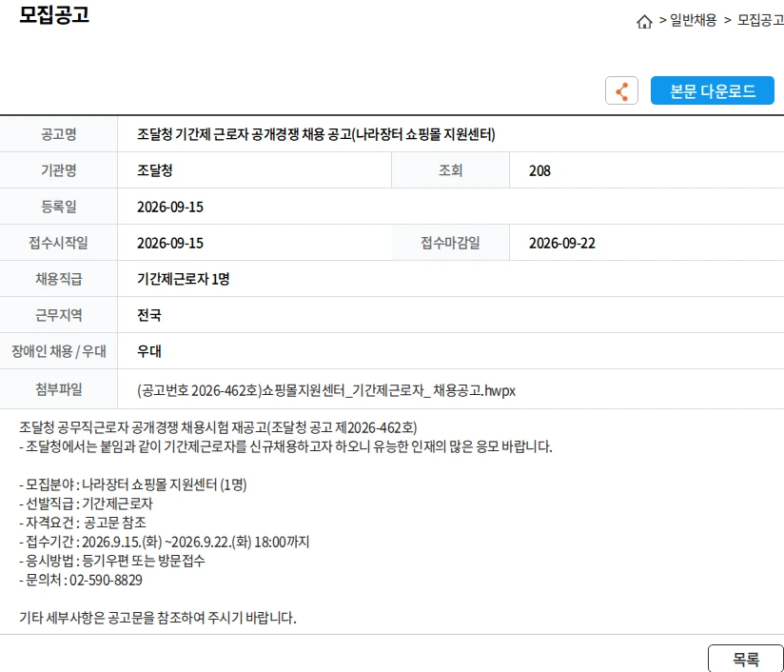The height and width of the screenshot is (672, 784).
Task: Click the deadline date 2026-09-22
Action: [x=562, y=243]
